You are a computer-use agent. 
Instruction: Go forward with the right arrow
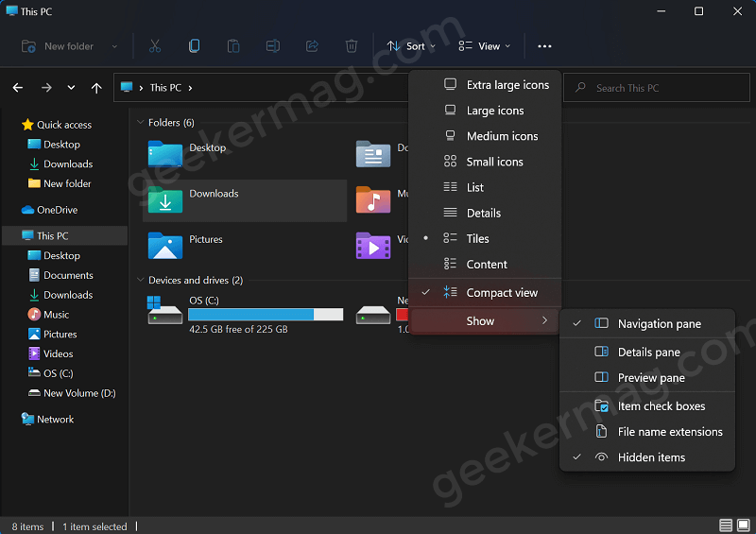[46, 88]
